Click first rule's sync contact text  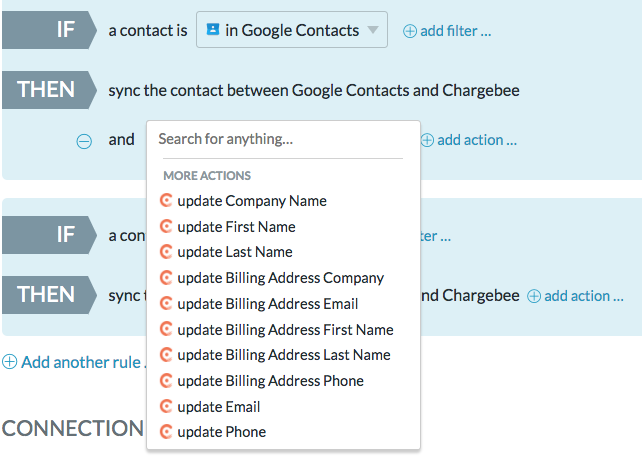pos(314,90)
